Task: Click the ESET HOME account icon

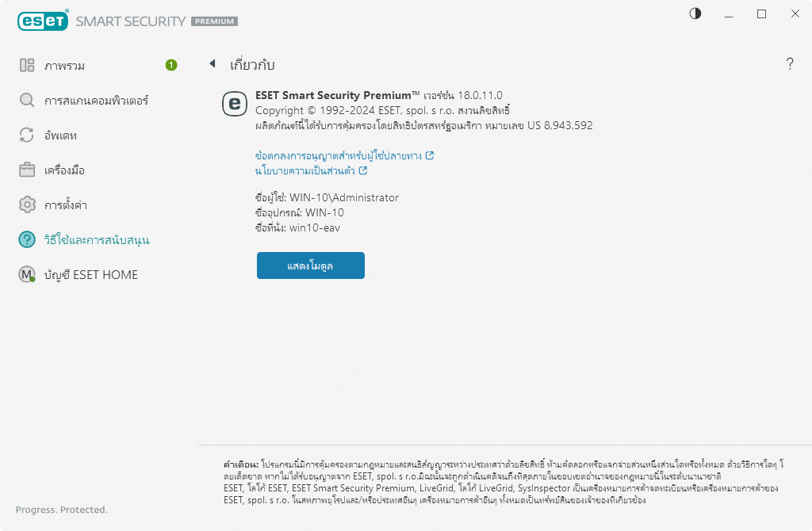Action: point(27,275)
